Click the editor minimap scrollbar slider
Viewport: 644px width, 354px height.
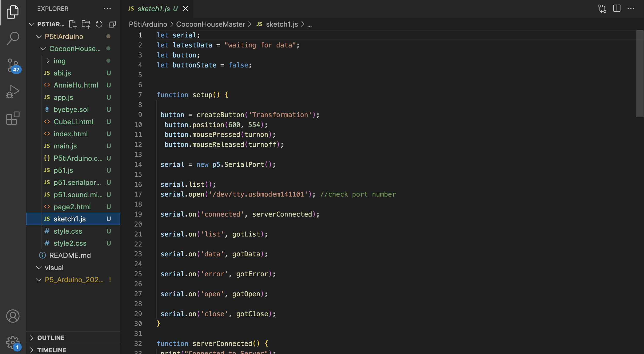tap(639, 74)
